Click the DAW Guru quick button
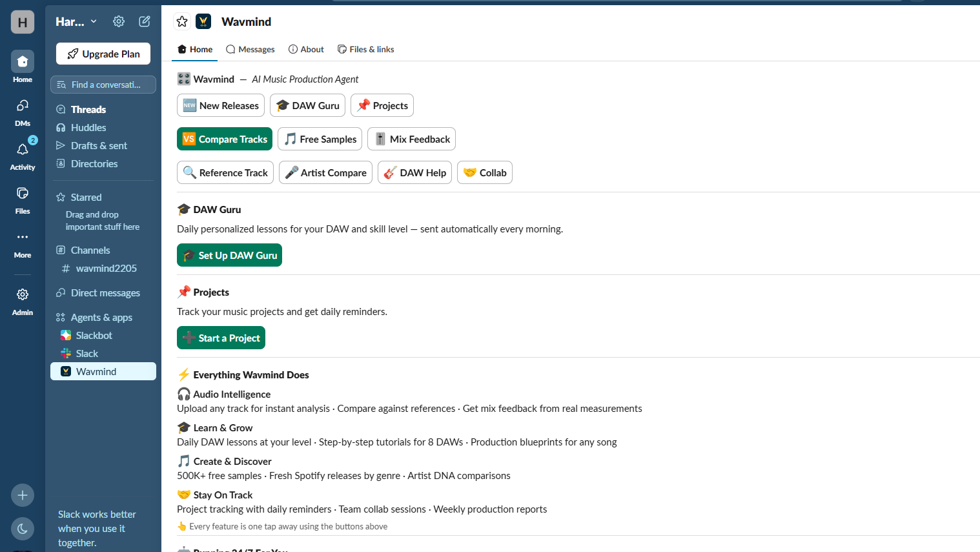Screen dimensions: 980x552 [x=307, y=105]
